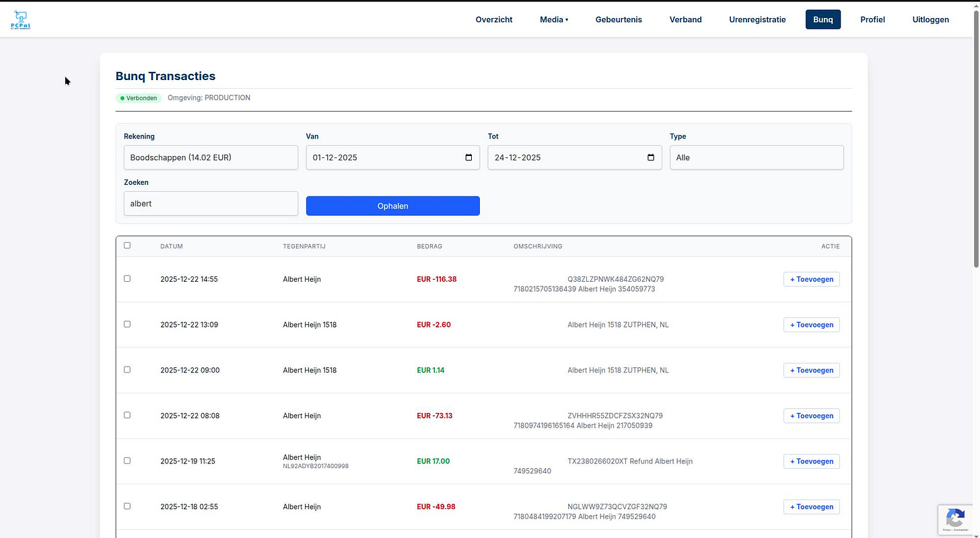Click the amount EUR -116.38

pyautogui.click(x=437, y=279)
